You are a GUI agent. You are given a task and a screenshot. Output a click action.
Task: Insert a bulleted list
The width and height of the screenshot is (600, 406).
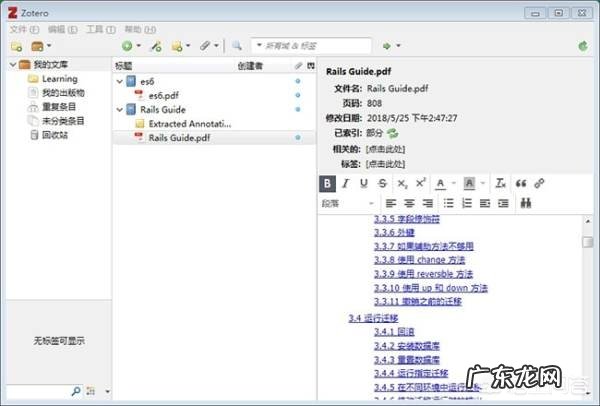pos(448,203)
